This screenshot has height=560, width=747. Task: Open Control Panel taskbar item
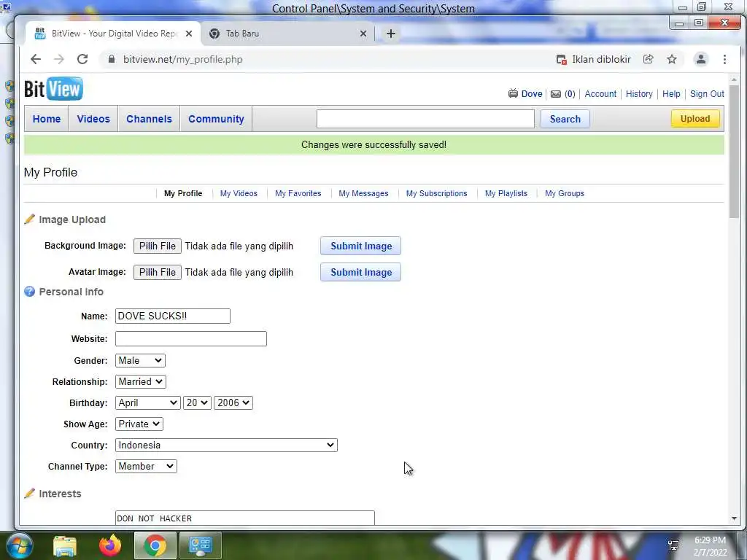[x=200, y=545]
